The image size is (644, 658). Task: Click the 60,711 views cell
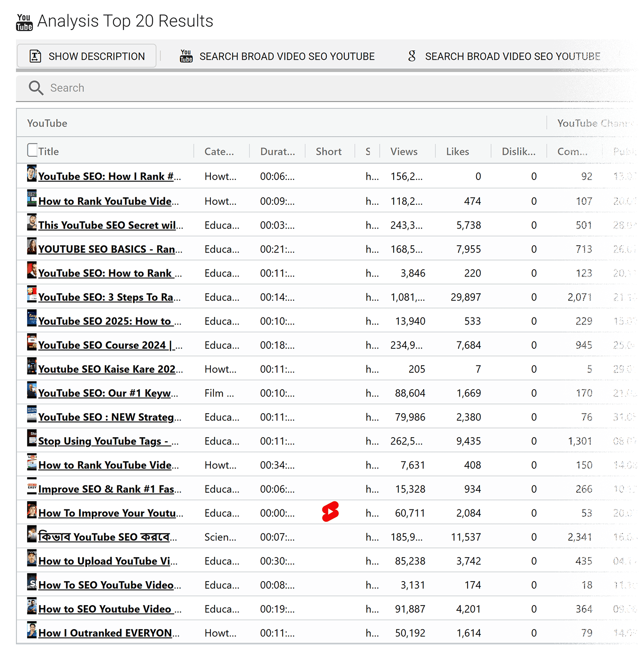(410, 513)
